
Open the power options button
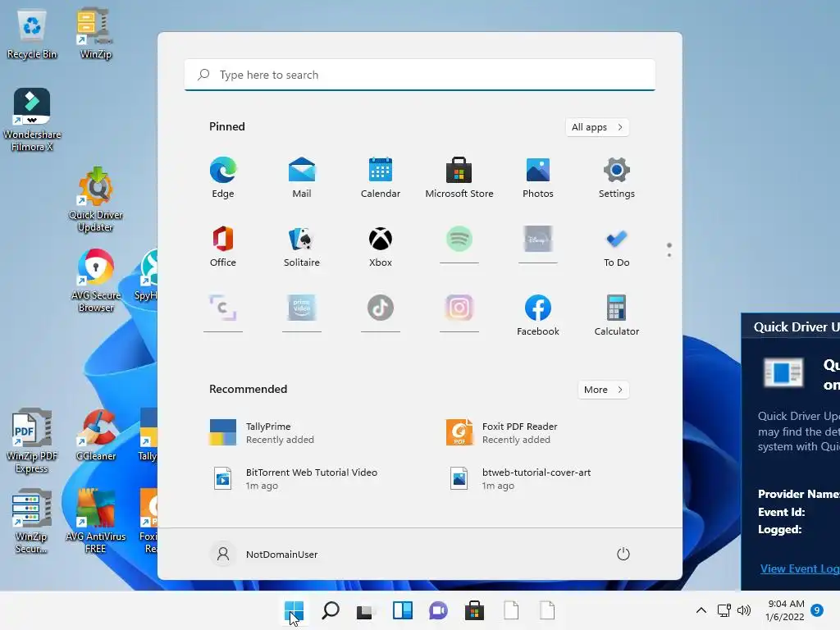623,554
